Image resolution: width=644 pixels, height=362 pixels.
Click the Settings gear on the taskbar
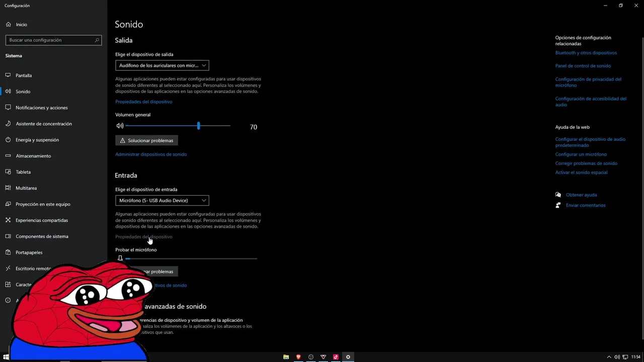click(x=348, y=357)
